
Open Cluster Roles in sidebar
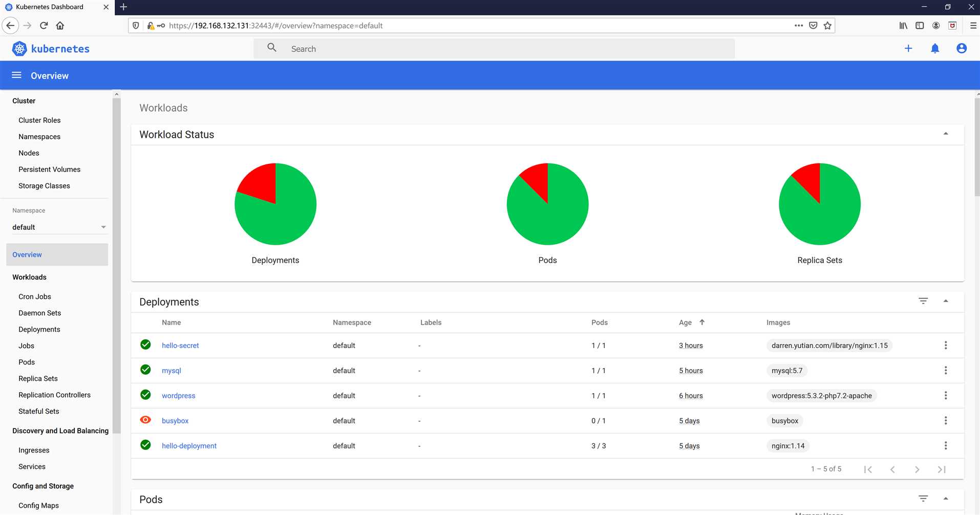[39, 120]
